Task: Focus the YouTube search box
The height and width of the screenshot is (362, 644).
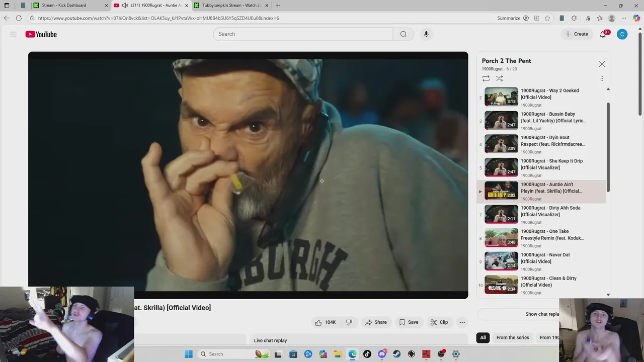Action: [x=303, y=34]
